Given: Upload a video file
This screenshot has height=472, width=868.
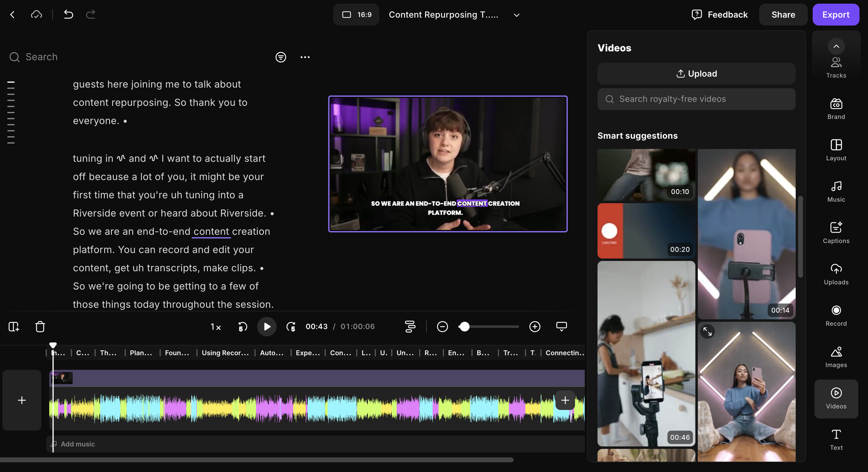Looking at the screenshot, I should click(x=696, y=74).
